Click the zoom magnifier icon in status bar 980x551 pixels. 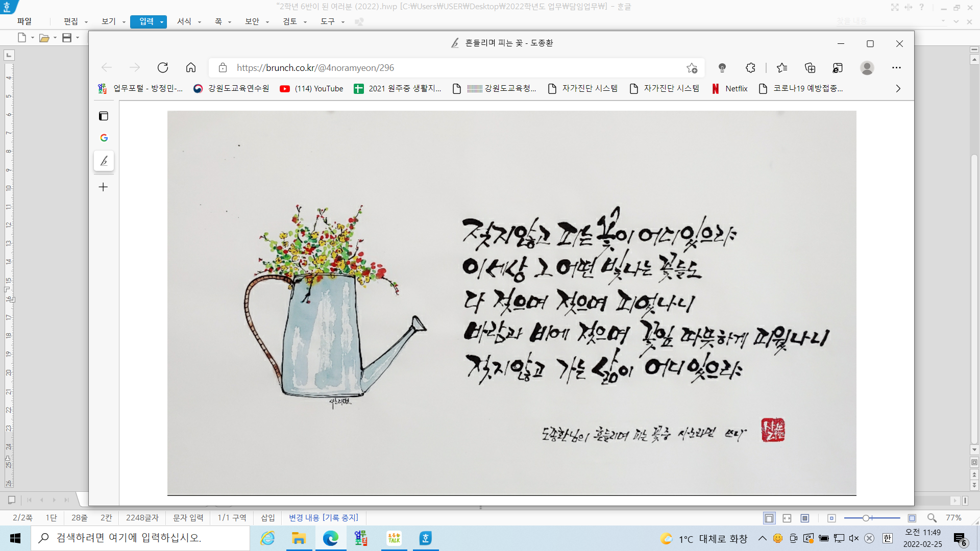pyautogui.click(x=932, y=518)
